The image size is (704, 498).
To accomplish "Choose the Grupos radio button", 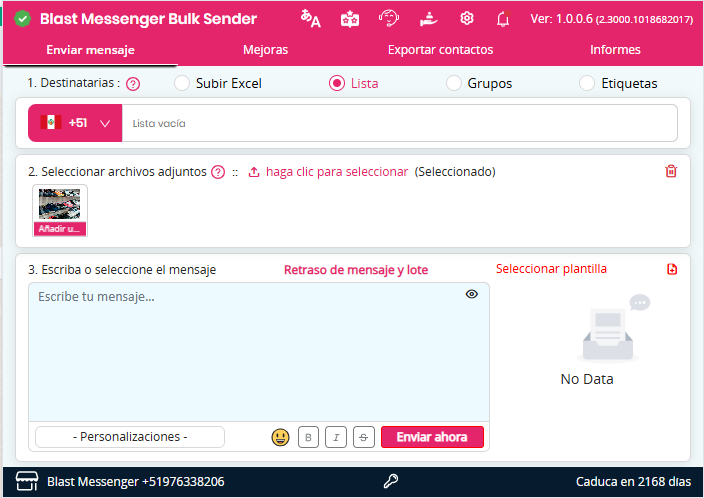I will 454,83.
